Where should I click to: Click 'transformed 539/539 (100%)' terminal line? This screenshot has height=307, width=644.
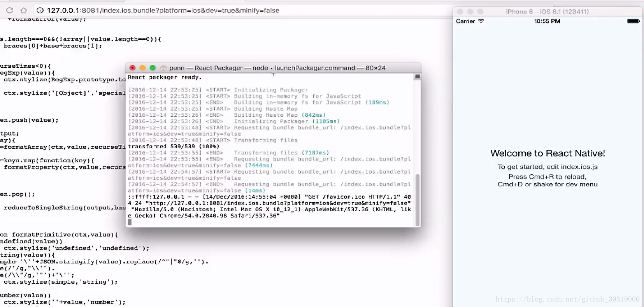point(174,147)
